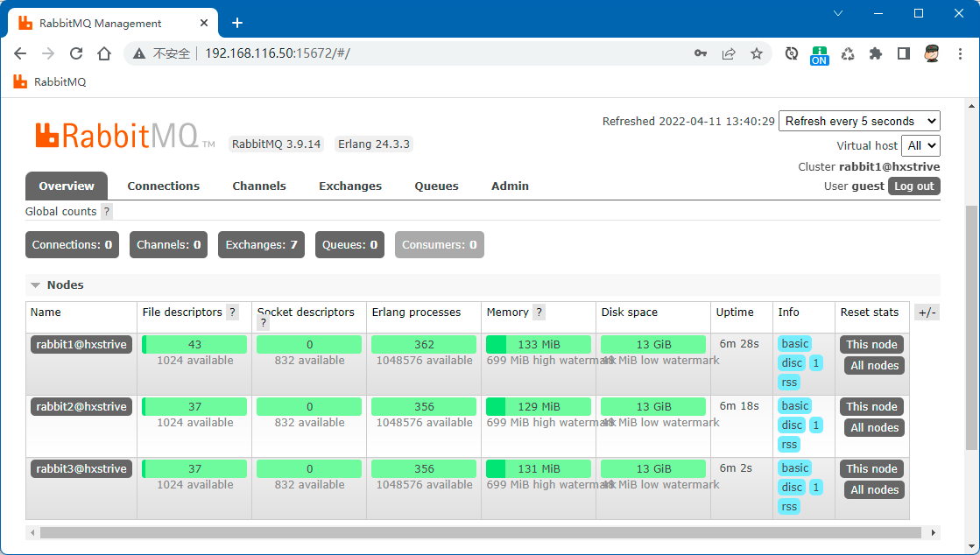
Task: Toggle the browser side panel icon
Action: click(x=903, y=53)
